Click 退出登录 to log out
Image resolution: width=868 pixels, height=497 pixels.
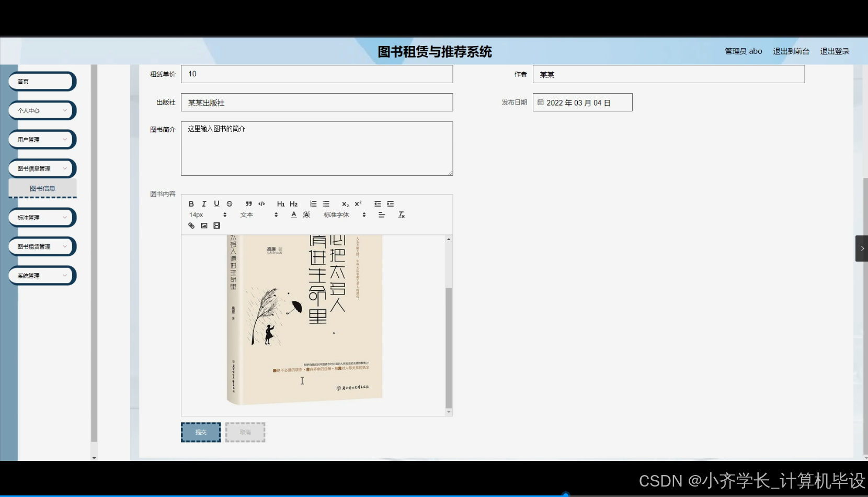[835, 51]
